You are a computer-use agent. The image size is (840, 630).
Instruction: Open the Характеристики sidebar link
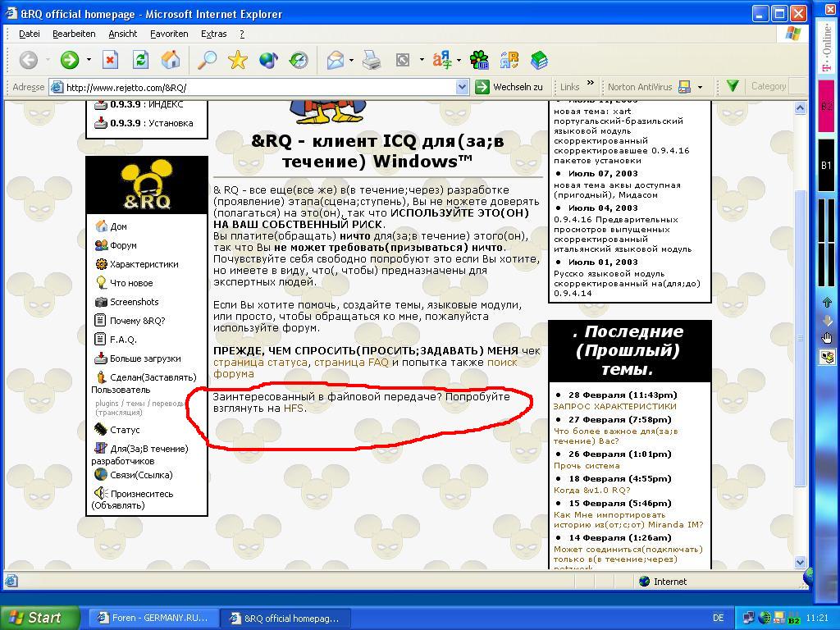tap(144, 264)
